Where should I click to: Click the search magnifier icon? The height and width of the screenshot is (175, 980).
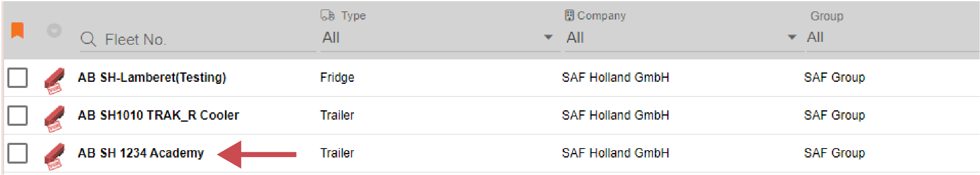click(88, 39)
